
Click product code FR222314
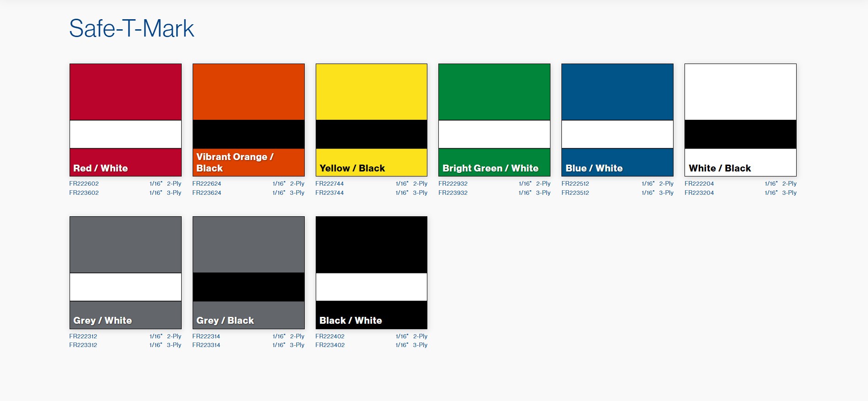206,337
